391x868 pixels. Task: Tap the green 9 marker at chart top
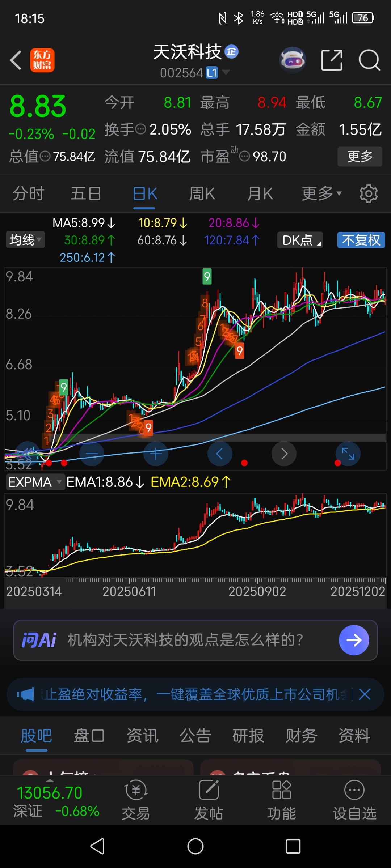pyautogui.click(x=207, y=277)
